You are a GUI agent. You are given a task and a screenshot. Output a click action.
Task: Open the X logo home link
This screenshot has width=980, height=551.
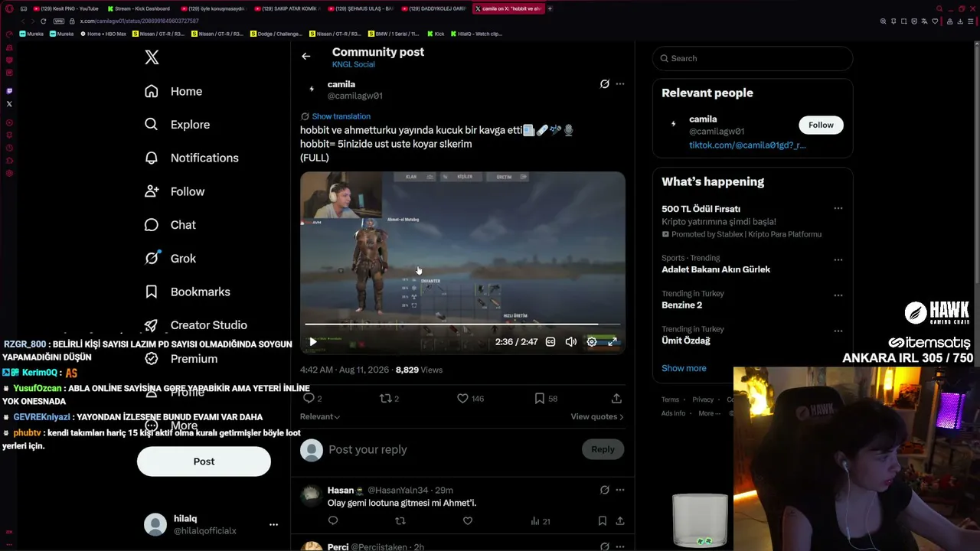[x=152, y=57]
